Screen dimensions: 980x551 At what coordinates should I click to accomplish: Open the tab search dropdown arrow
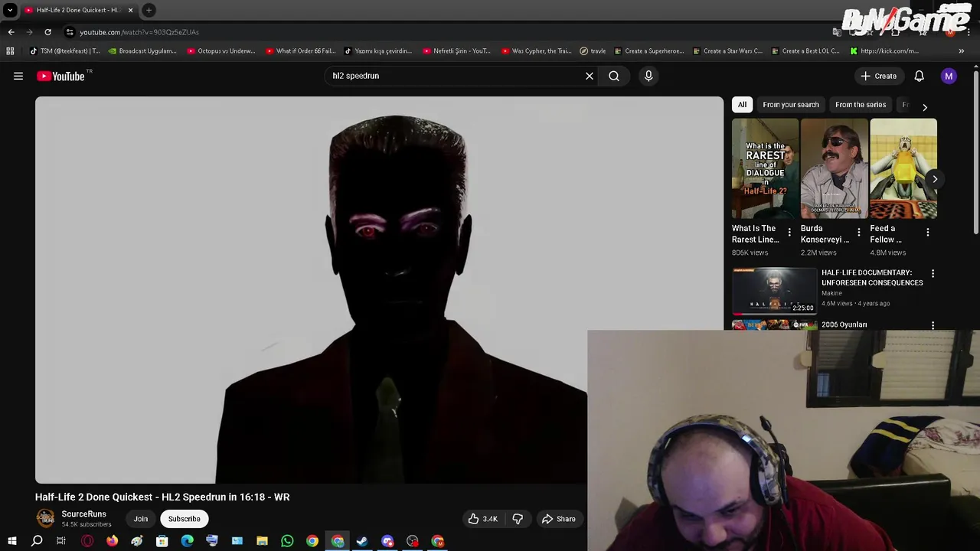click(x=10, y=10)
